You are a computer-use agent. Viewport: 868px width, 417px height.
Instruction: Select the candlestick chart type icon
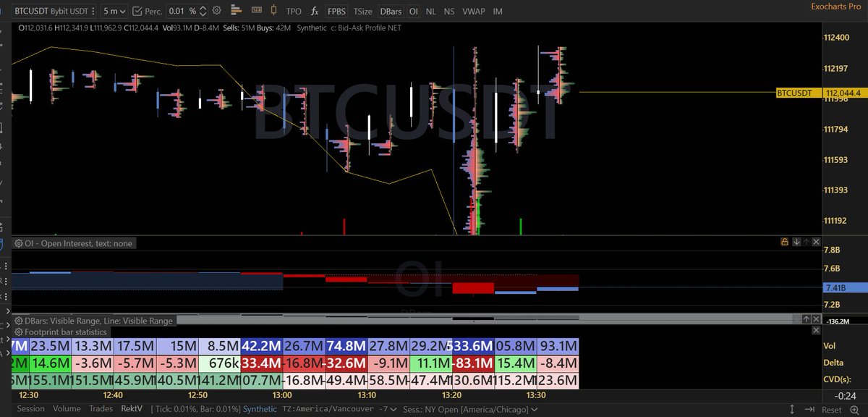273,12
